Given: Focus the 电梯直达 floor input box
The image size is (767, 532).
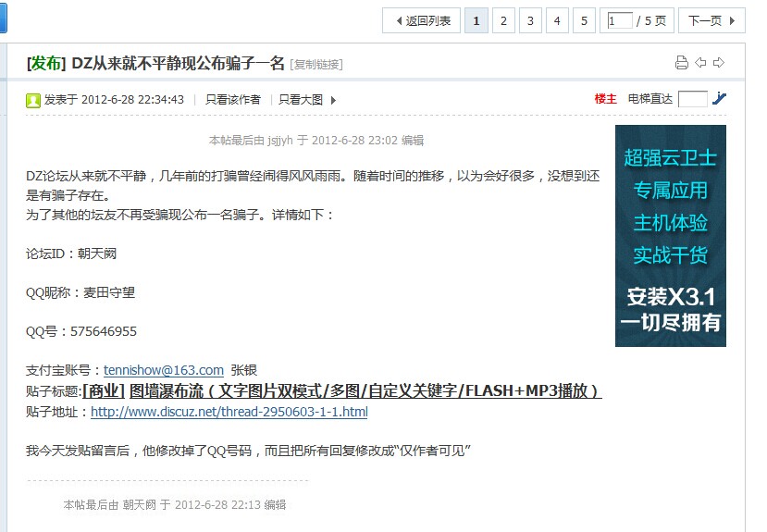Looking at the screenshot, I should [x=693, y=99].
